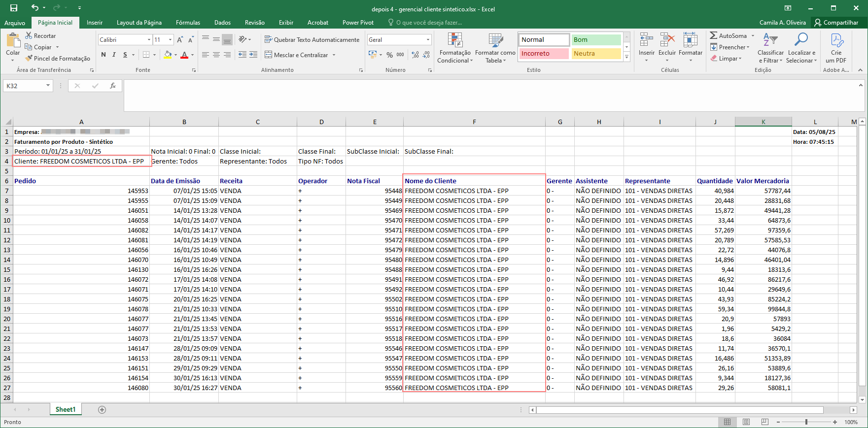Expand the cell styles gallery
This screenshot has height=428, width=868.
[626, 57]
